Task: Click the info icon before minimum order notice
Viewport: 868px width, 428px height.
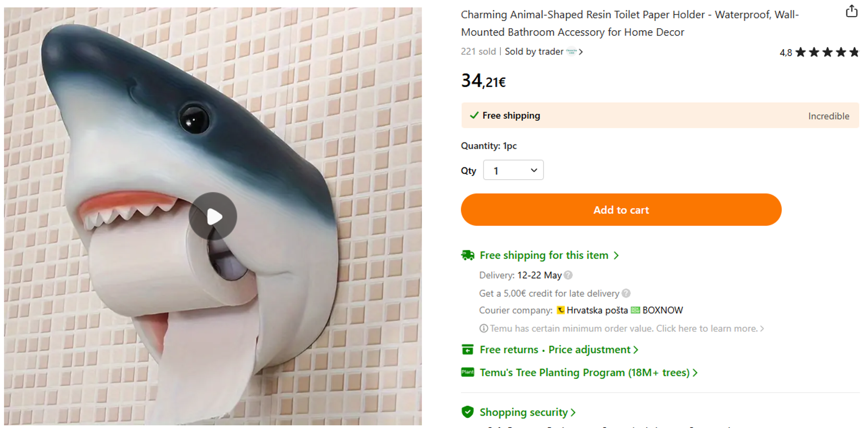Action: 483,329
